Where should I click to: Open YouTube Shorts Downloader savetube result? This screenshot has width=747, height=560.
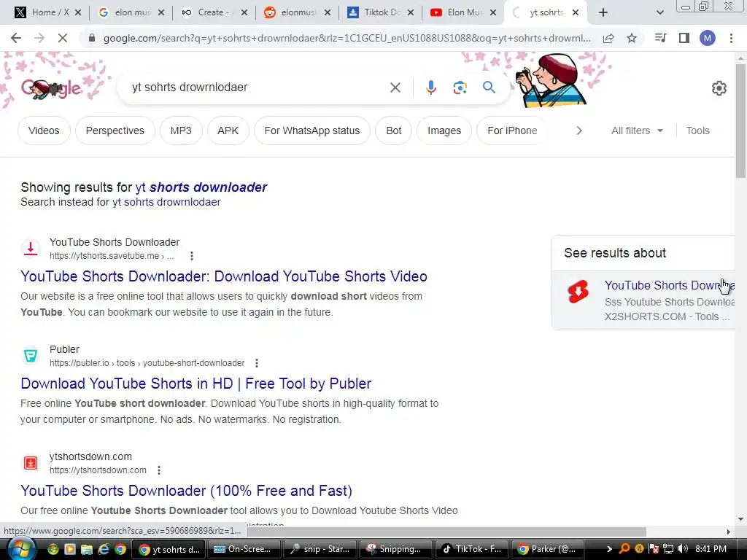pos(224,276)
